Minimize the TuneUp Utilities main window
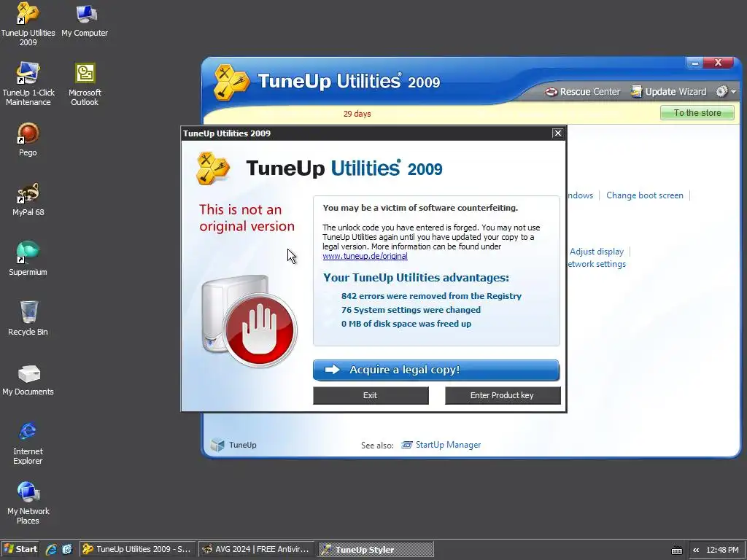The height and width of the screenshot is (560, 747). pyautogui.click(x=694, y=63)
